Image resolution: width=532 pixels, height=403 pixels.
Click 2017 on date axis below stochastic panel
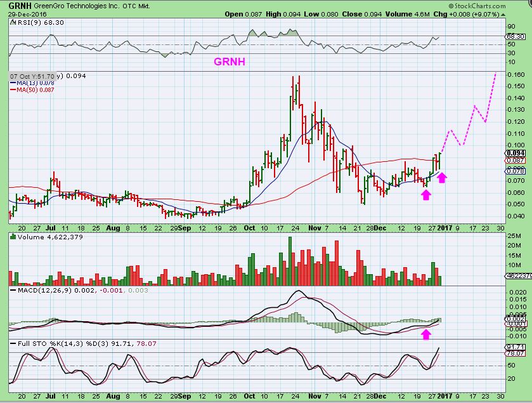(x=444, y=396)
